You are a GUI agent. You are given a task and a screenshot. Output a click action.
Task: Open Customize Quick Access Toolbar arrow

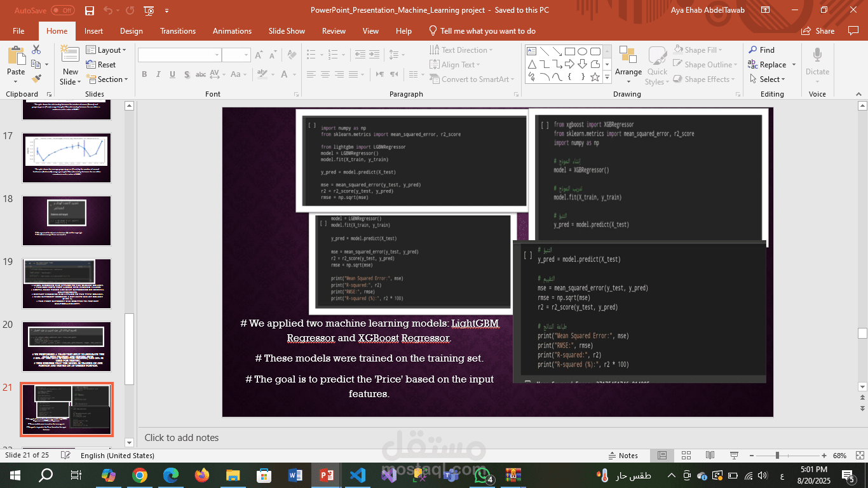pyautogui.click(x=166, y=10)
